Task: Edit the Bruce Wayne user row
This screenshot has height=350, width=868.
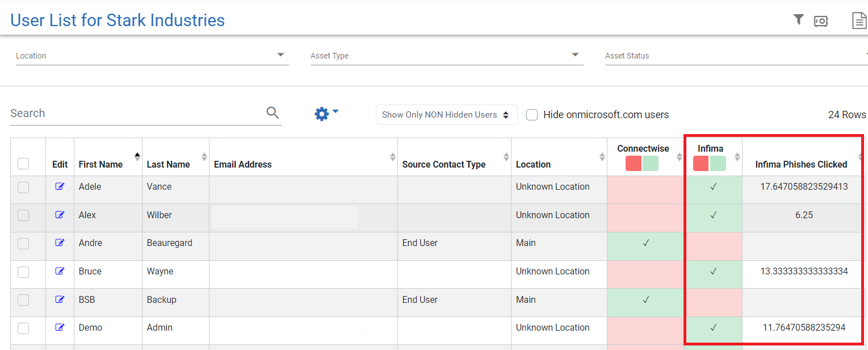Action: [60, 271]
